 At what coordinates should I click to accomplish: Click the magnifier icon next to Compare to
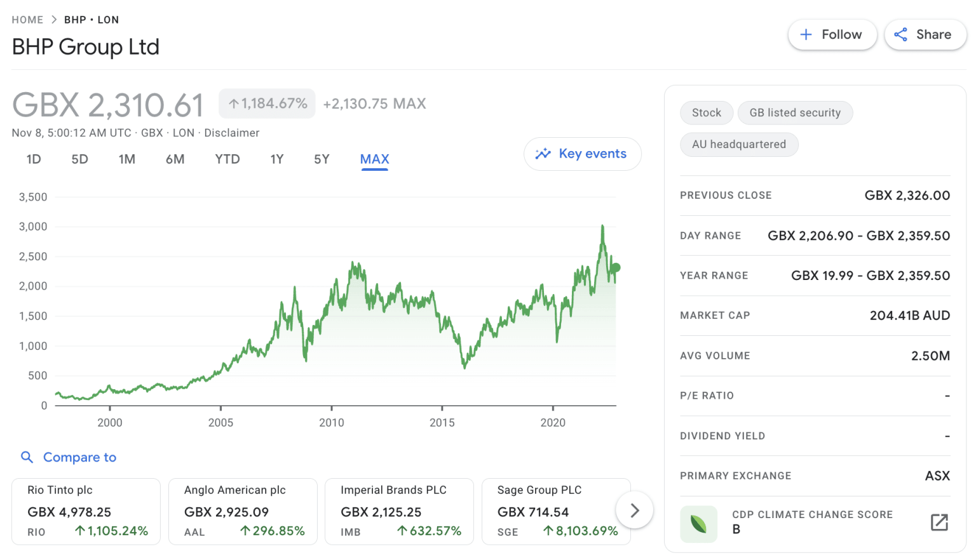(27, 457)
